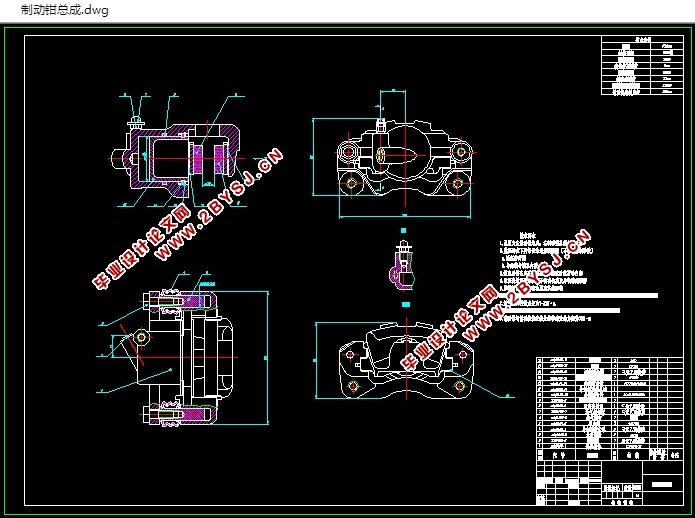Click the parts list table above title block

[609, 409]
